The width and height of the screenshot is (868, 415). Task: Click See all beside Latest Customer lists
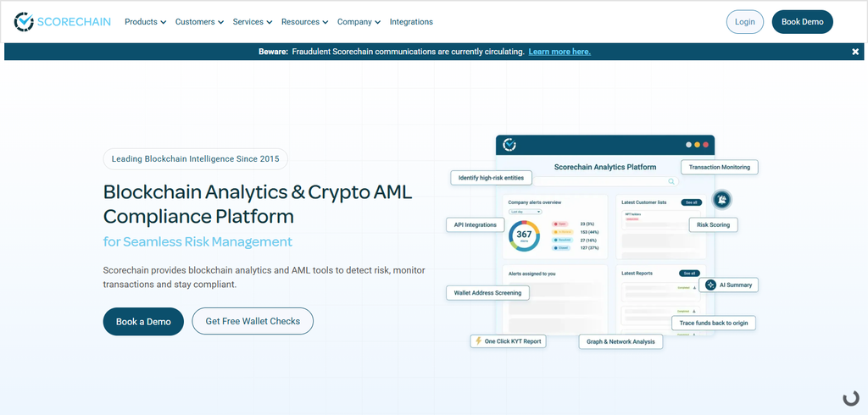[x=692, y=202]
